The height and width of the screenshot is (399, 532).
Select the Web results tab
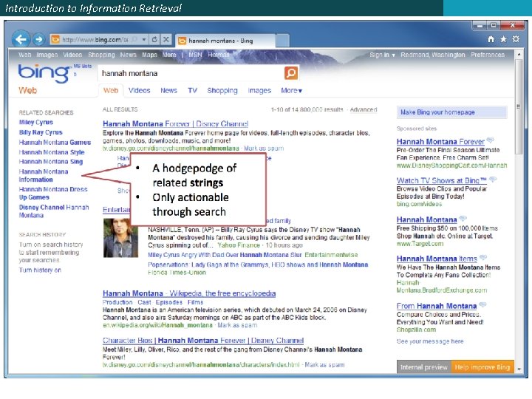(111, 91)
